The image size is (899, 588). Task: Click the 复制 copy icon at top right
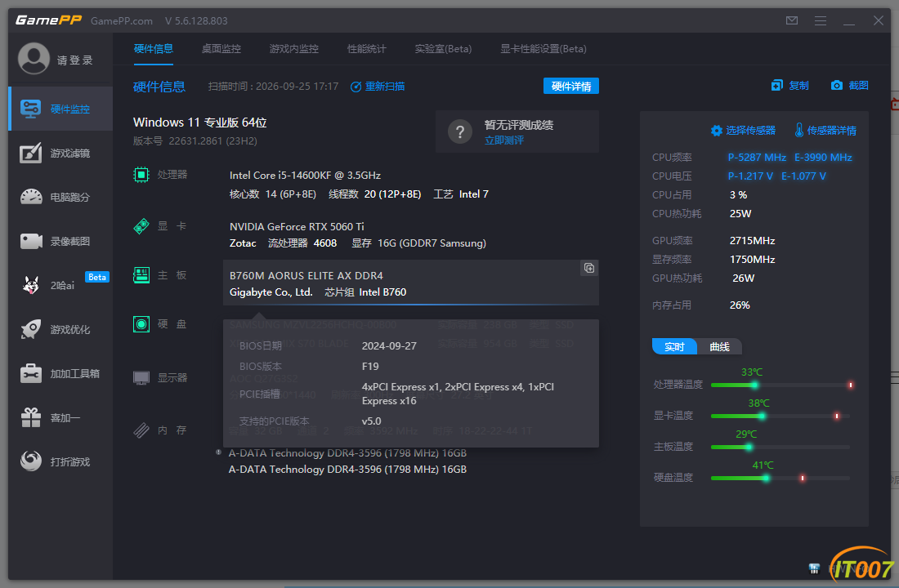pyautogui.click(x=777, y=86)
